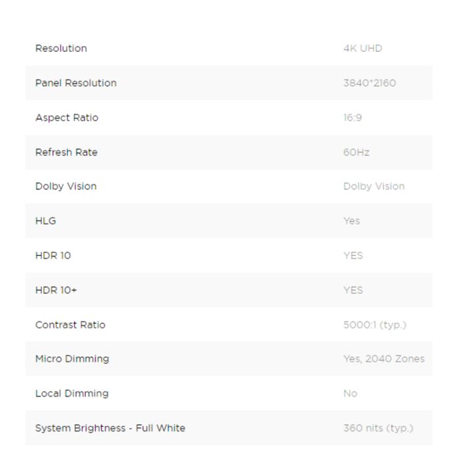Select the 360 nits (typ.) value
Image resolution: width=476 pixels, height=476 pixels.
pyautogui.click(x=378, y=428)
